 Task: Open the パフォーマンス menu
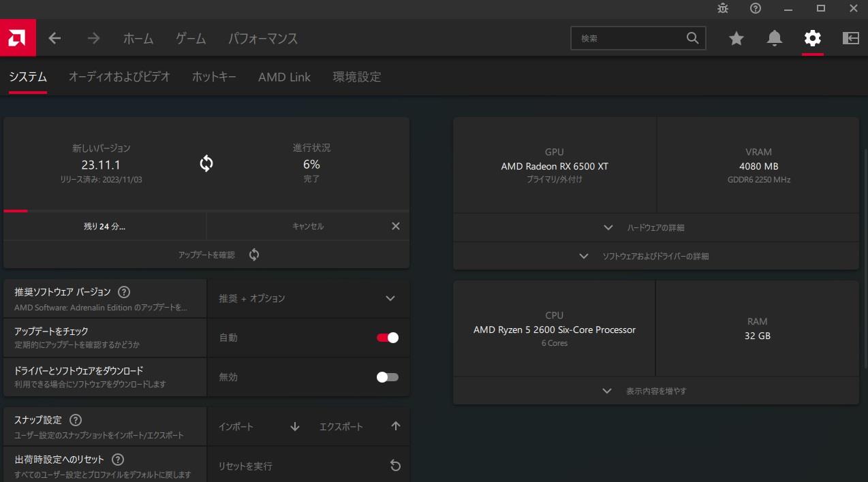(x=263, y=39)
